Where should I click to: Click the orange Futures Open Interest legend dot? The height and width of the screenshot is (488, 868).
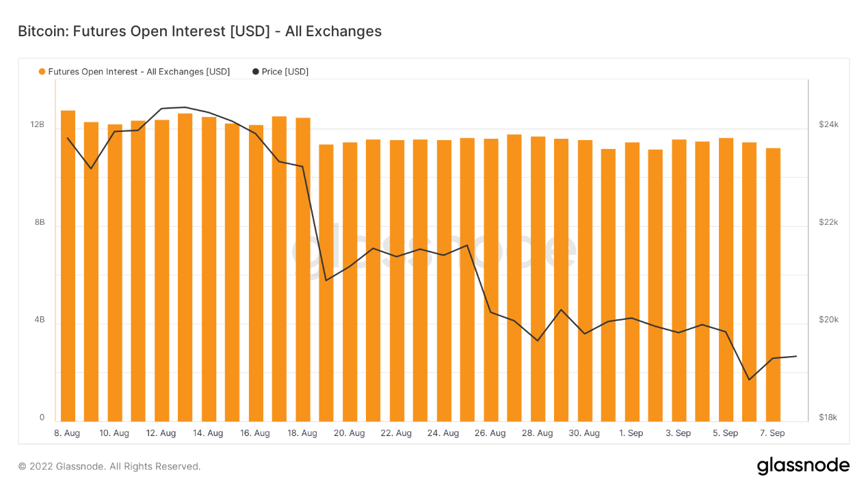pyautogui.click(x=42, y=72)
